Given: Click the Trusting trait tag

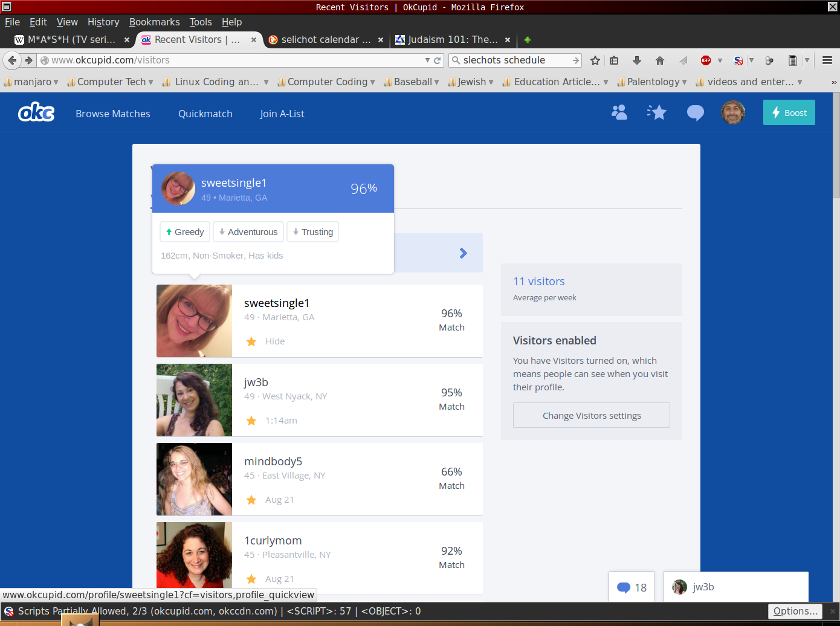Looking at the screenshot, I should click(313, 232).
